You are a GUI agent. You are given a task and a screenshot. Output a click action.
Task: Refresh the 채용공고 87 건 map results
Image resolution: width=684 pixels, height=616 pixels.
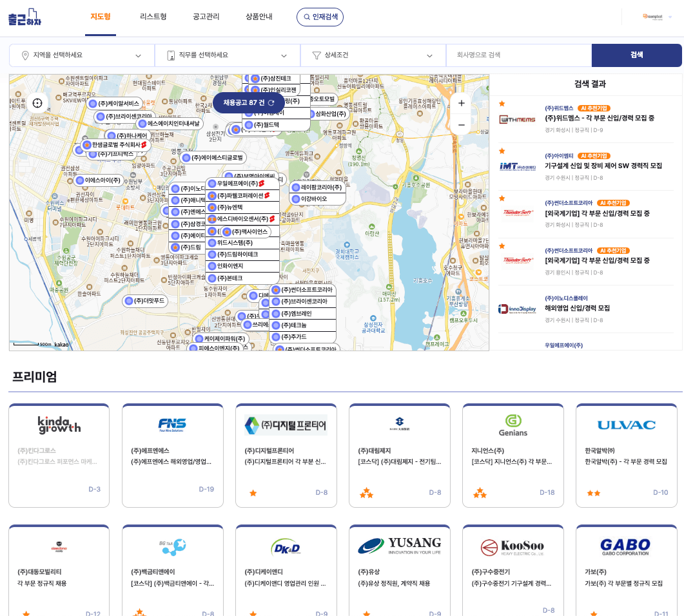point(249,103)
